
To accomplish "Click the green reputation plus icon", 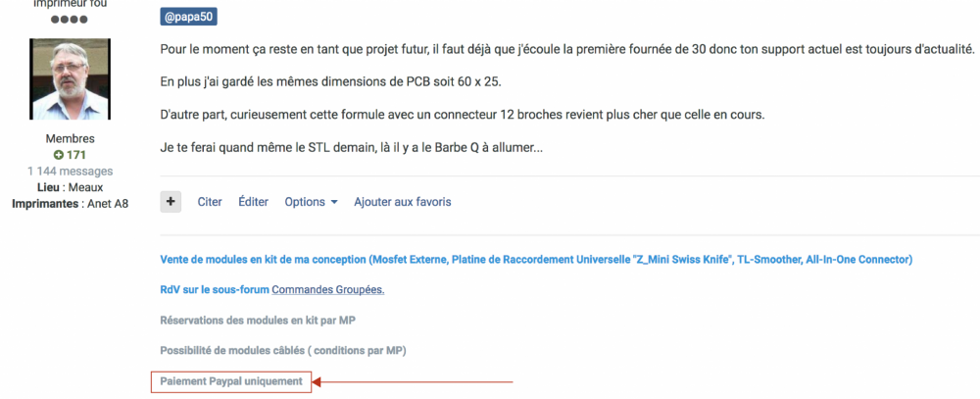I will 59,155.
